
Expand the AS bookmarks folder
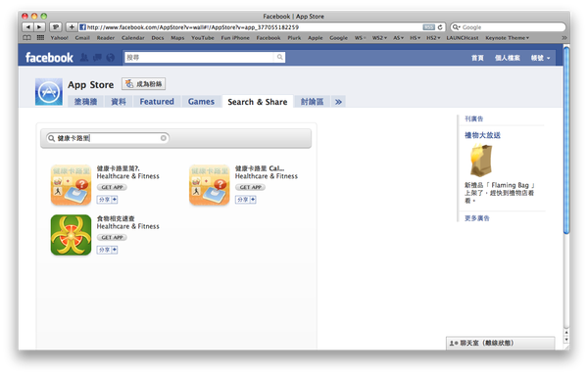point(398,38)
